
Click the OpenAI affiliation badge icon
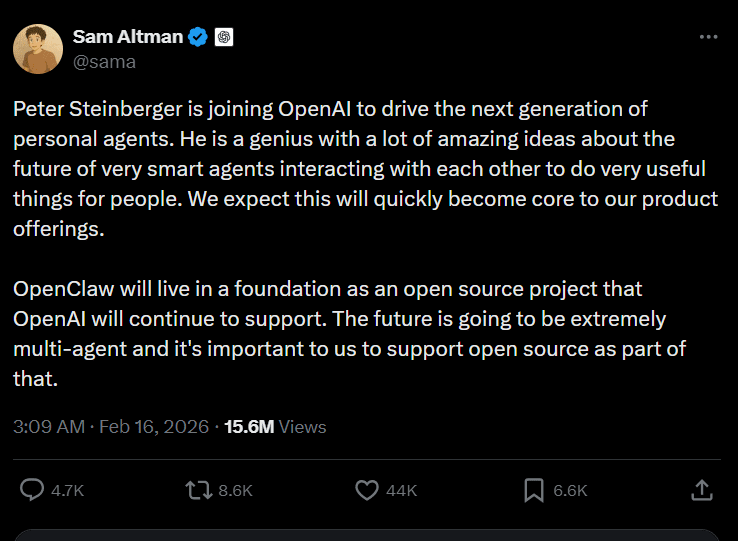pos(224,37)
